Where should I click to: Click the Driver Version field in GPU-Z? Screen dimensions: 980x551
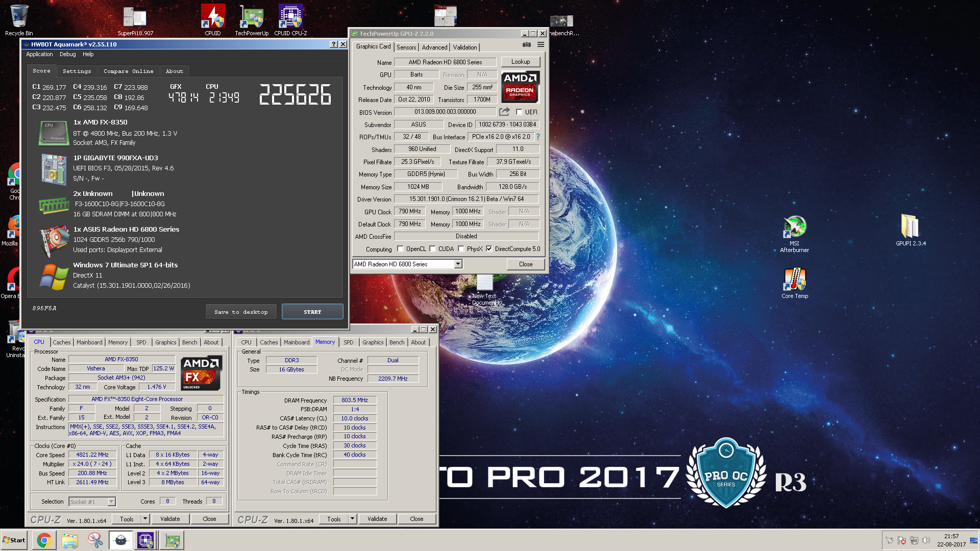pos(467,199)
